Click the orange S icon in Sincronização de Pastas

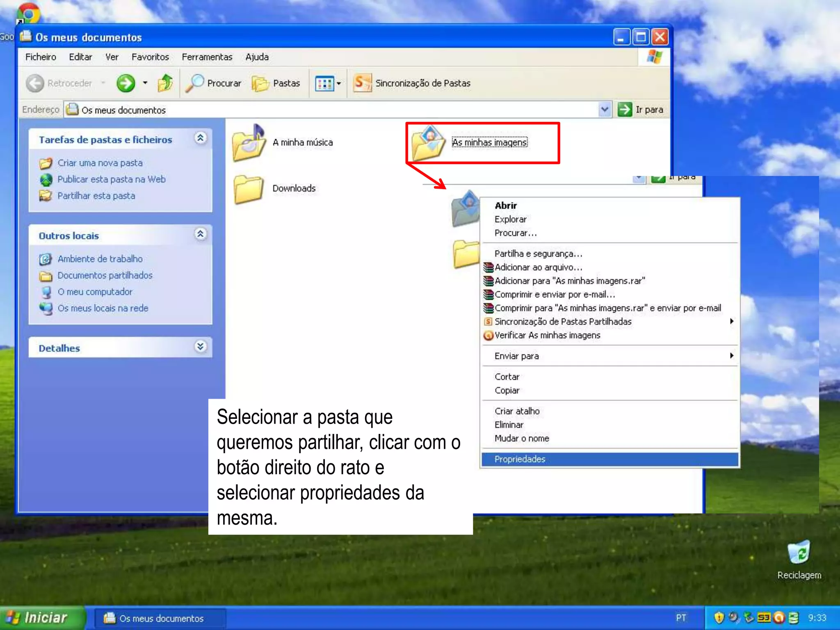[x=362, y=83]
